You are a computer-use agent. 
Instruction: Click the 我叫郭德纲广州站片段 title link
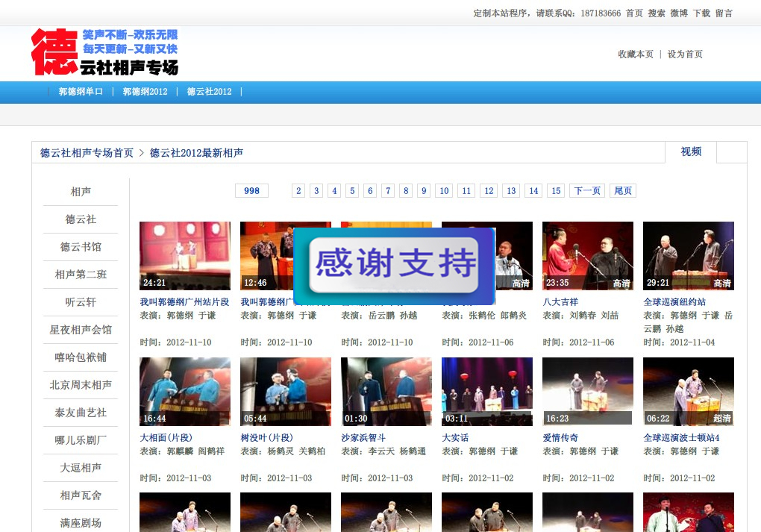[x=184, y=302]
